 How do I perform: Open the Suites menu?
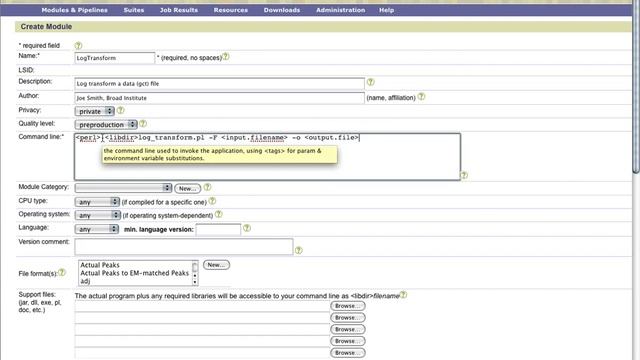click(x=134, y=10)
